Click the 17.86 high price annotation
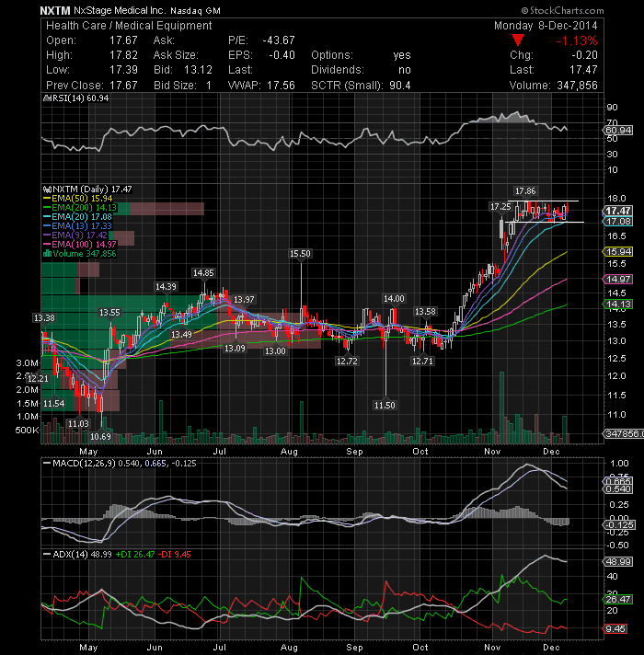The image size is (644, 655). [525, 191]
